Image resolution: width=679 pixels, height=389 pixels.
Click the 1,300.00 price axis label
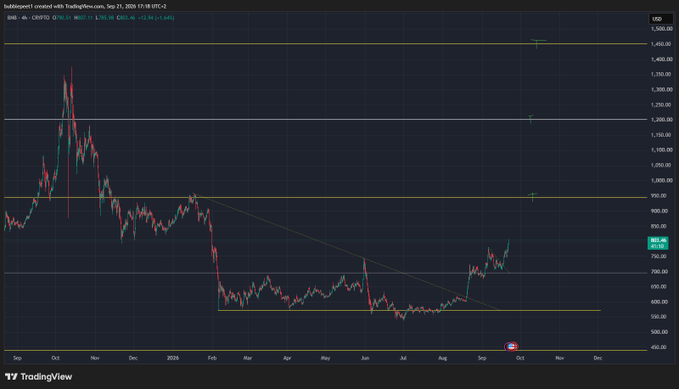(x=662, y=90)
